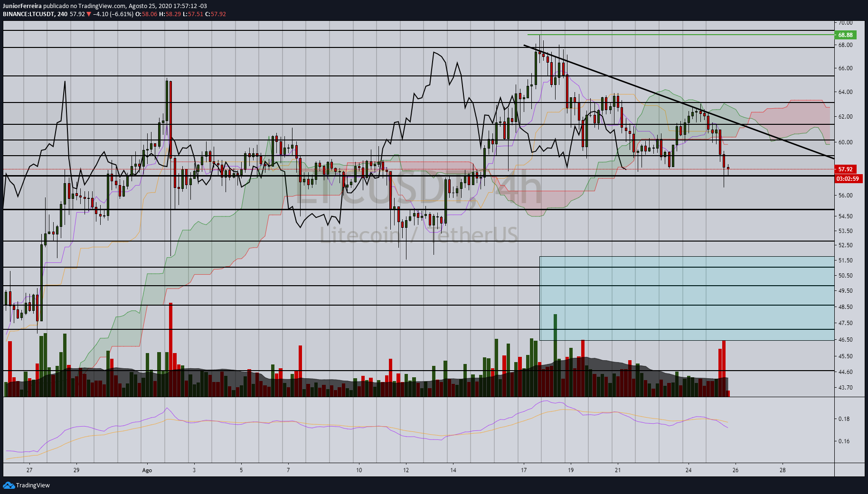
Task: Click the 64.00 price axis label
Action: coord(845,92)
